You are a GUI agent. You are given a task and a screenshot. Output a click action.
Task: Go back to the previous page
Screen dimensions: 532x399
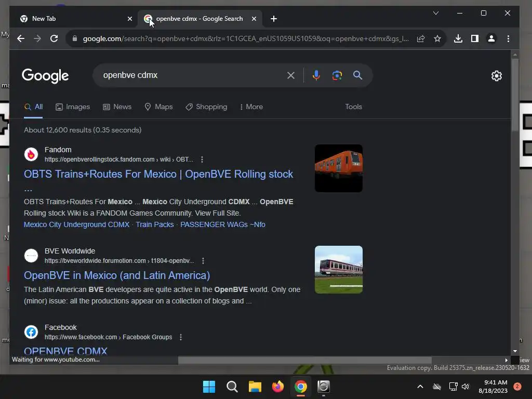point(21,38)
